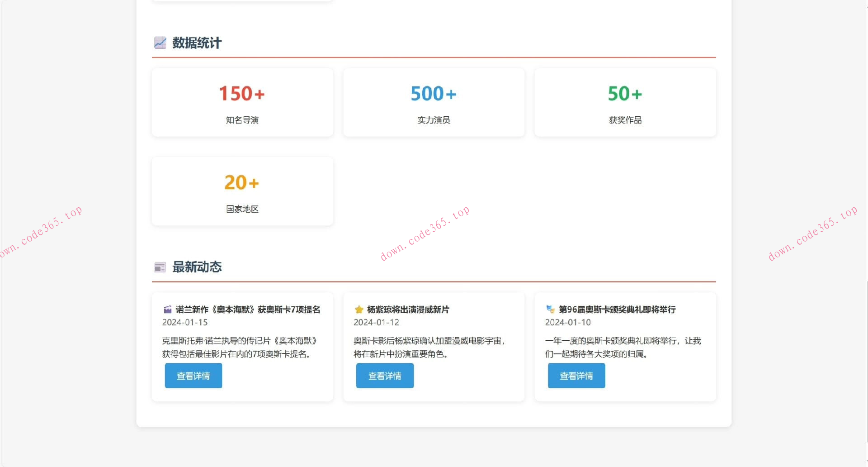Select the 最新动态 section heading
Screen dimensions: 868x467
pos(196,267)
